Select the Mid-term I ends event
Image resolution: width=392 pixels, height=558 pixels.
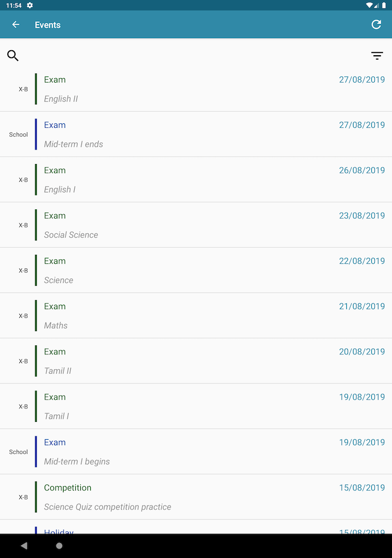point(196,134)
